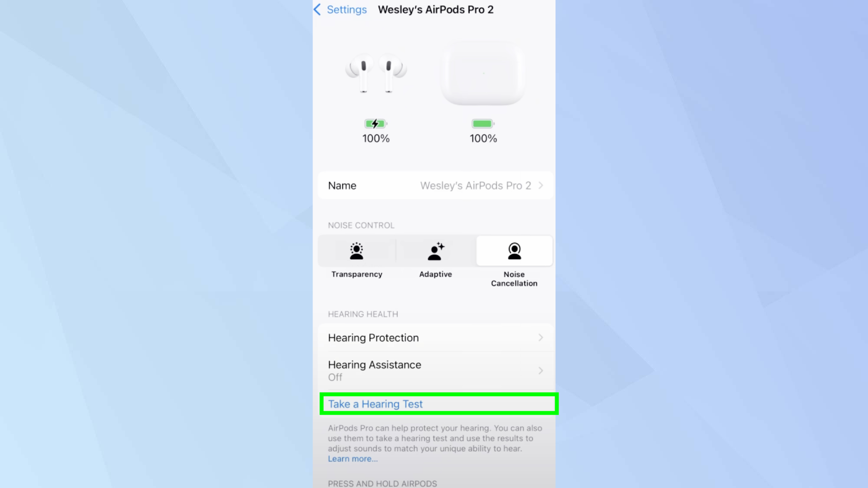Select Hearing Health section label

(x=363, y=314)
